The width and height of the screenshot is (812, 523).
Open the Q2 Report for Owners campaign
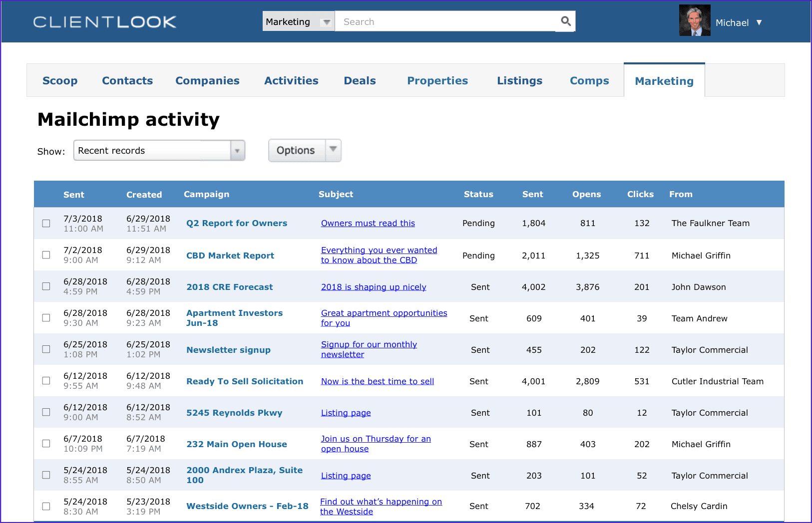(237, 223)
